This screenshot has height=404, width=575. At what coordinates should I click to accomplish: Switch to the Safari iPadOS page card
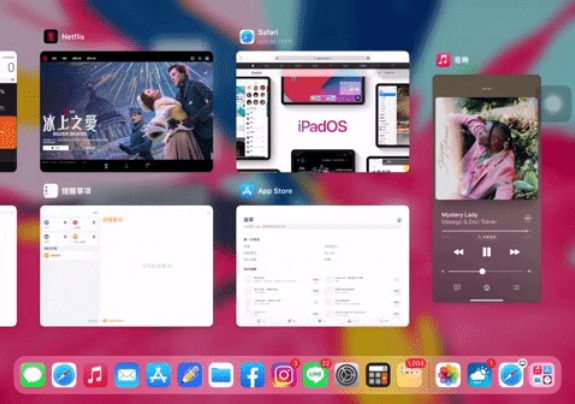323,111
